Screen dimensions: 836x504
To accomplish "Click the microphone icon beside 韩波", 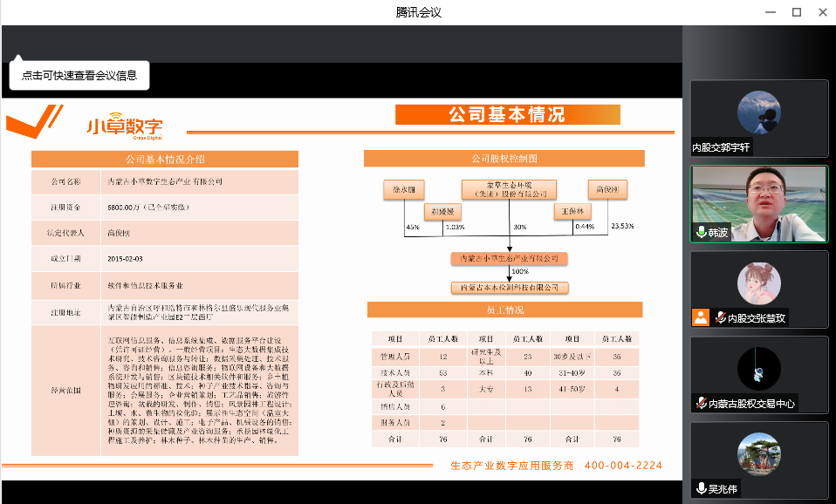I will click(x=702, y=232).
